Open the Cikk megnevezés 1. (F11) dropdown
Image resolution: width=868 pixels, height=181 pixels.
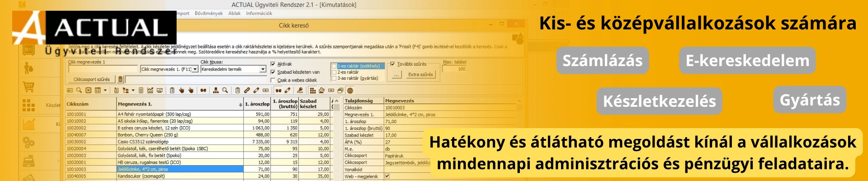195,69
